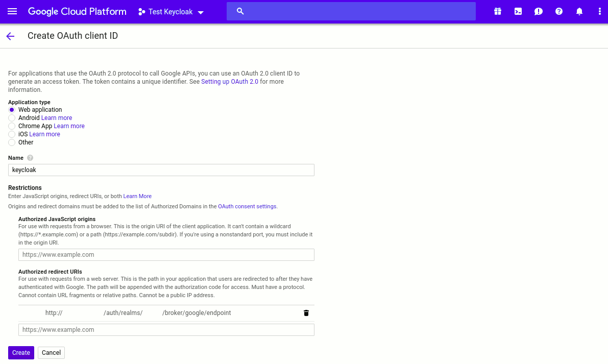
Task: Open the three-dot more options menu
Action: (600, 11)
